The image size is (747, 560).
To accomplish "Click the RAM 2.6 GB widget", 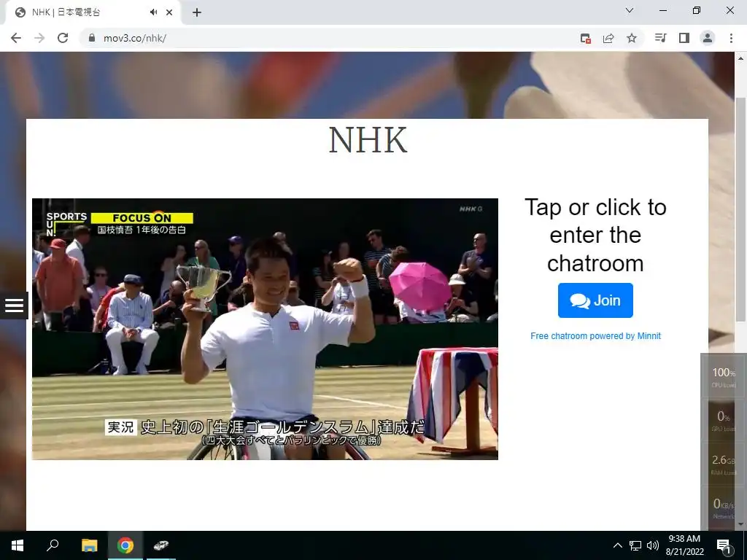I will pyautogui.click(x=723, y=464).
